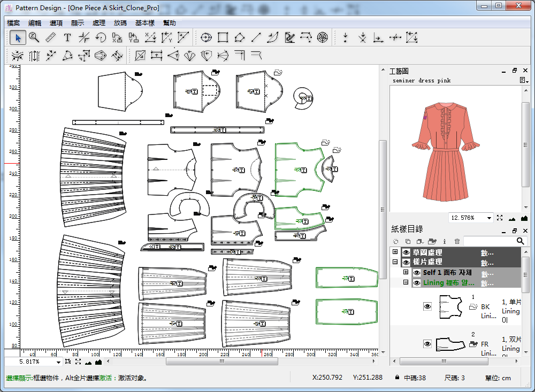Hide the BK Lining piece via eye icon
This screenshot has height=392, width=535.
427,306
